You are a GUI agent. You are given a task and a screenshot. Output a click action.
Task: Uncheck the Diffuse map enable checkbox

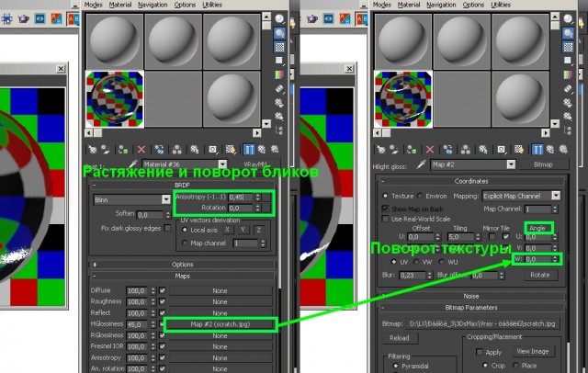[x=162, y=290]
